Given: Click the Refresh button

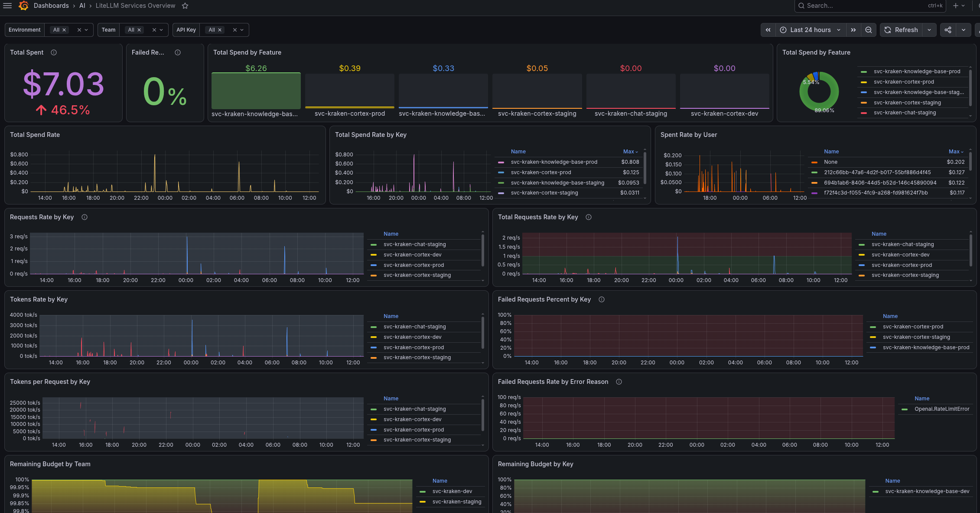Looking at the screenshot, I should [x=901, y=30].
